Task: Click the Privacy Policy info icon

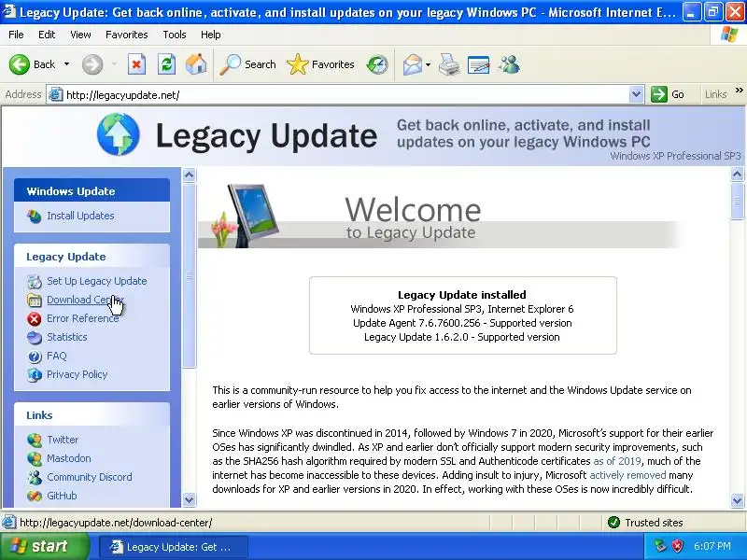Action: [35, 375]
